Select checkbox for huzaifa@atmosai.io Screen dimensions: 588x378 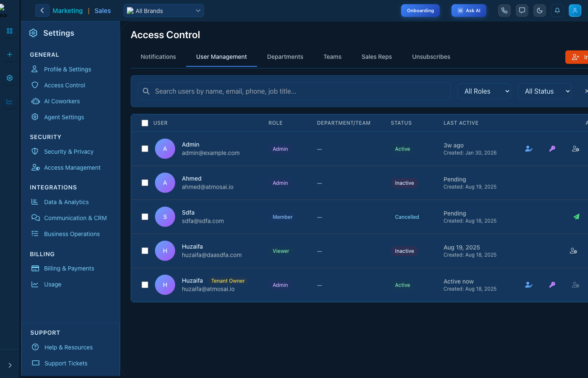tap(145, 285)
